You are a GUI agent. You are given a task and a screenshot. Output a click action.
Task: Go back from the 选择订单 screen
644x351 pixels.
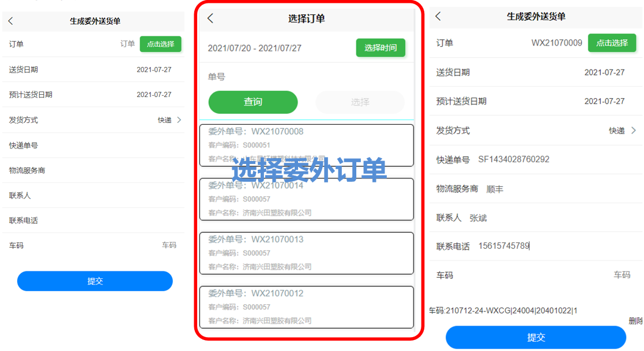210,18
